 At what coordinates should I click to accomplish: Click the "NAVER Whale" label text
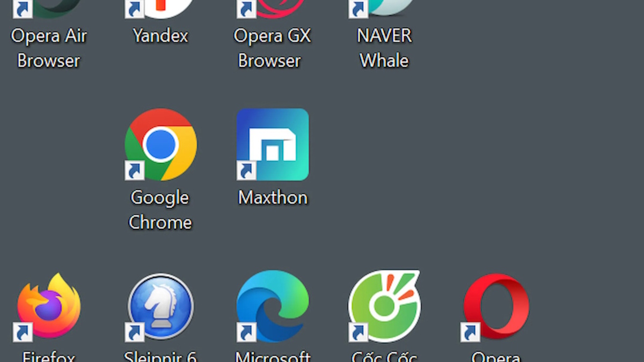pyautogui.click(x=384, y=48)
